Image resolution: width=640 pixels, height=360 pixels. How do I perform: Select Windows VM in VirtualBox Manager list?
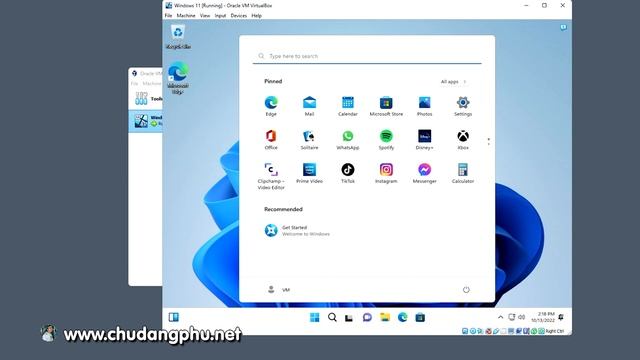[146, 121]
